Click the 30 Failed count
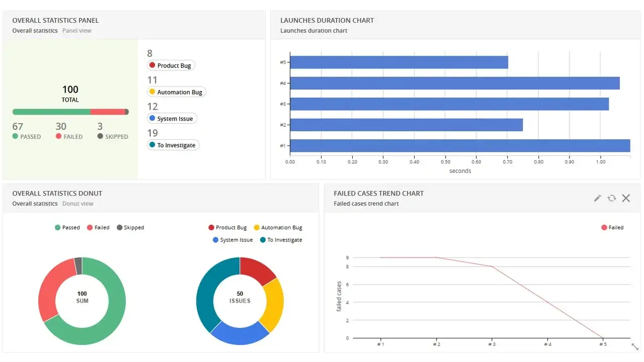644x362 pixels. 61,127
